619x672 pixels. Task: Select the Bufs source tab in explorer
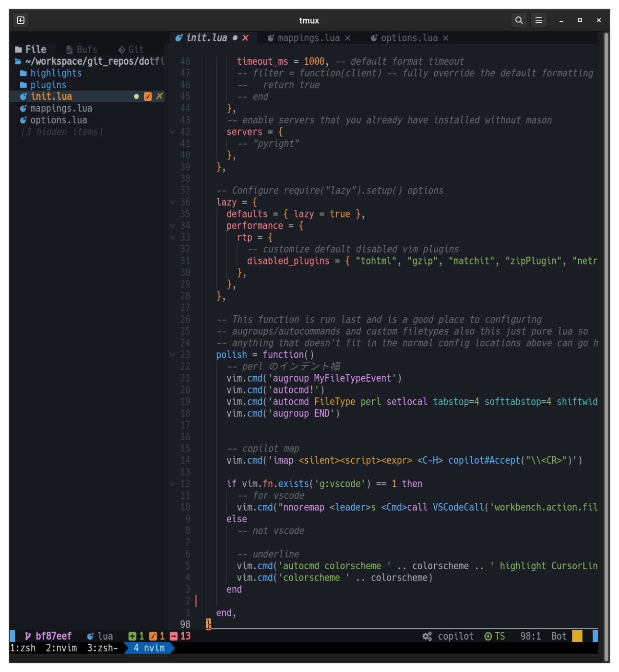tap(82, 49)
